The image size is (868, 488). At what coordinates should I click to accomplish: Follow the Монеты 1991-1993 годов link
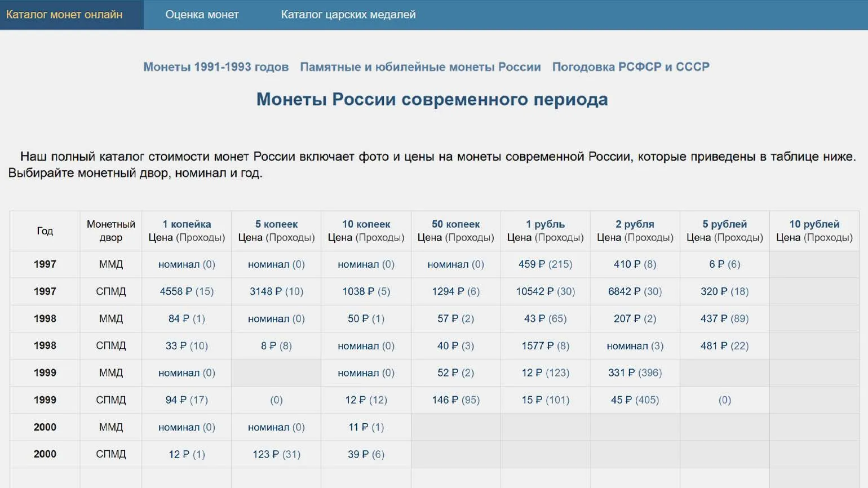coord(216,67)
